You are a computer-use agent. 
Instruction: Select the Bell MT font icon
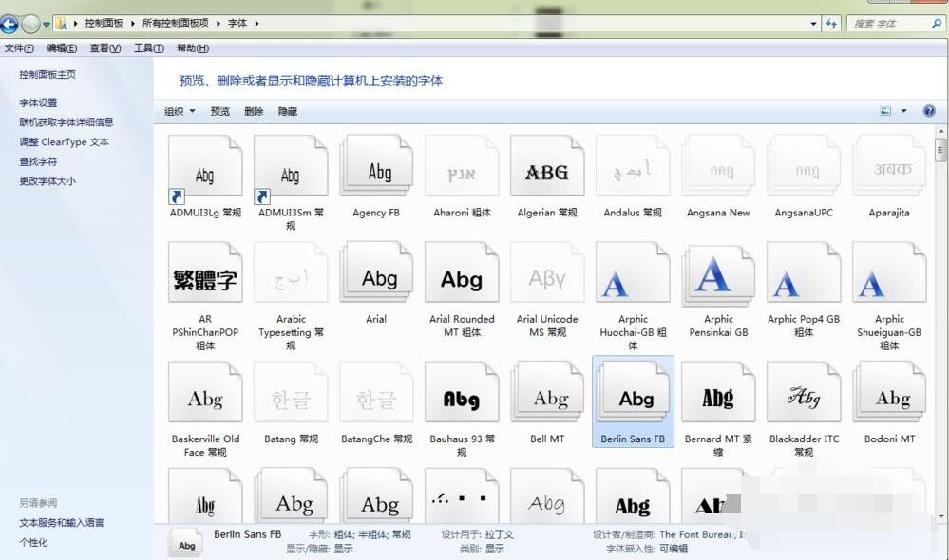[547, 392]
